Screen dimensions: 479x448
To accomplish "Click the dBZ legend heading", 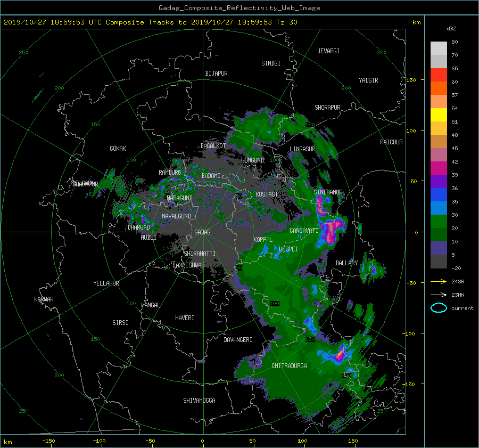I will point(451,29).
